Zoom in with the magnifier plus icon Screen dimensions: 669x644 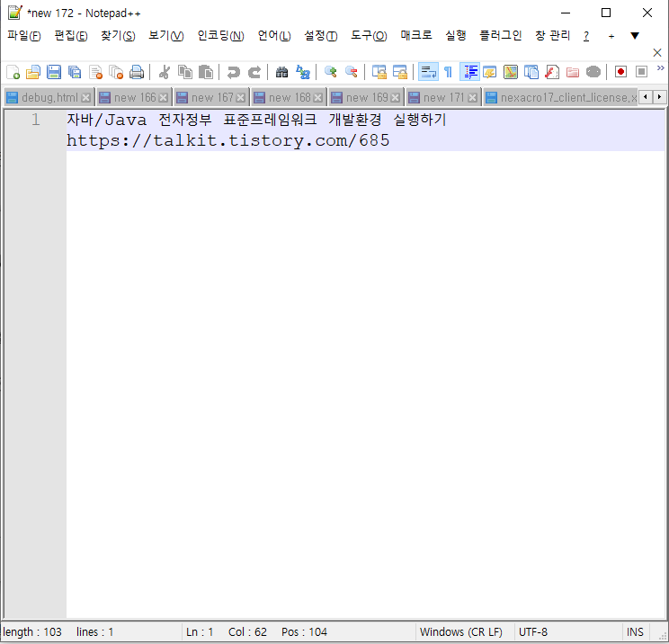pyautogui.click(x=331, y=72)
